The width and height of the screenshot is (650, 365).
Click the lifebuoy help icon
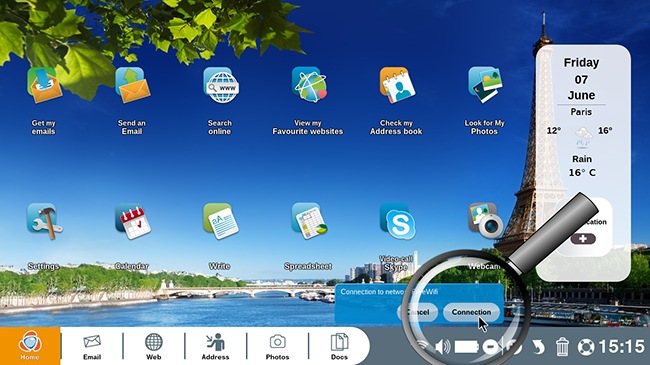586,347
